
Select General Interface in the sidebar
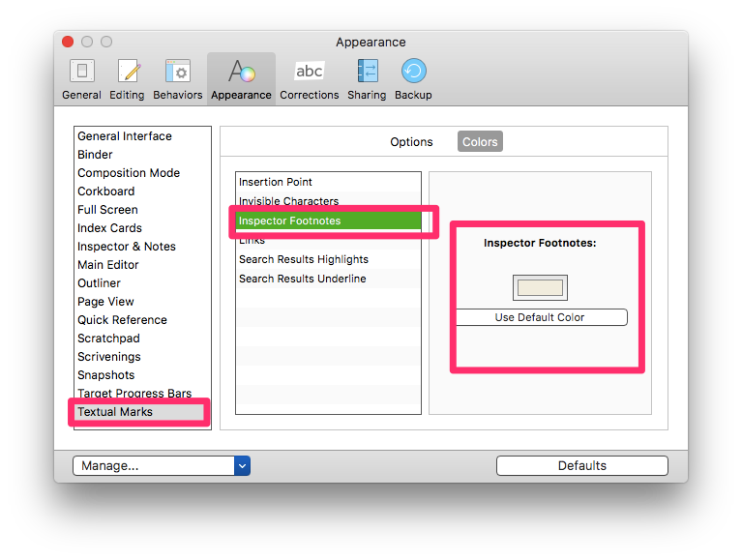[142, 136]
